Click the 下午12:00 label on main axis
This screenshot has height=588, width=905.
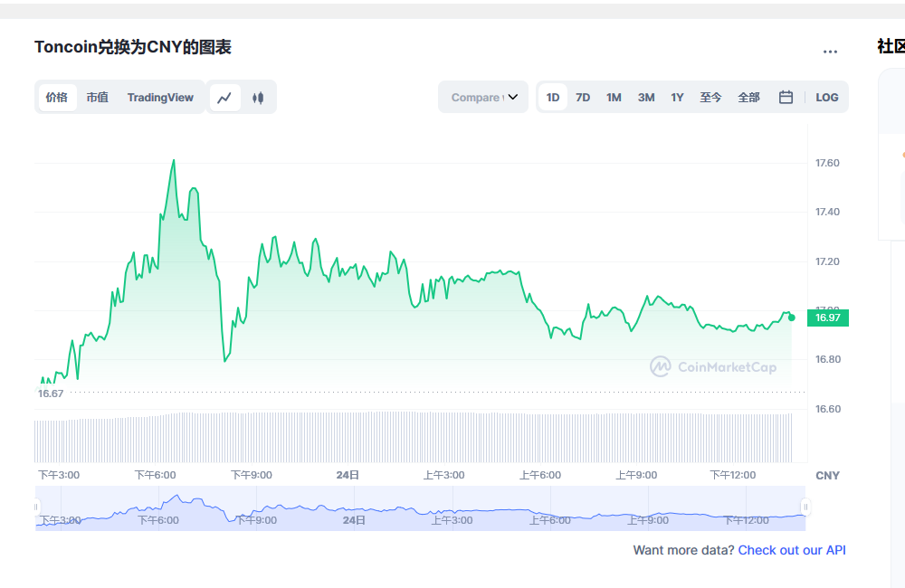coord(732,475)
